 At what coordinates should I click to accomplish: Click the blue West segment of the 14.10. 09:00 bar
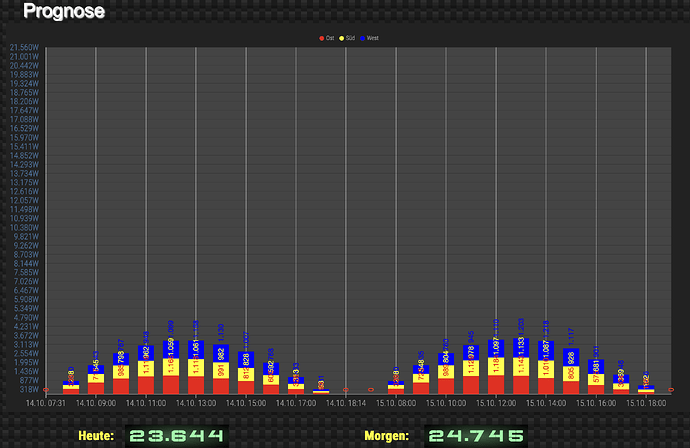[x=96, y=370]
